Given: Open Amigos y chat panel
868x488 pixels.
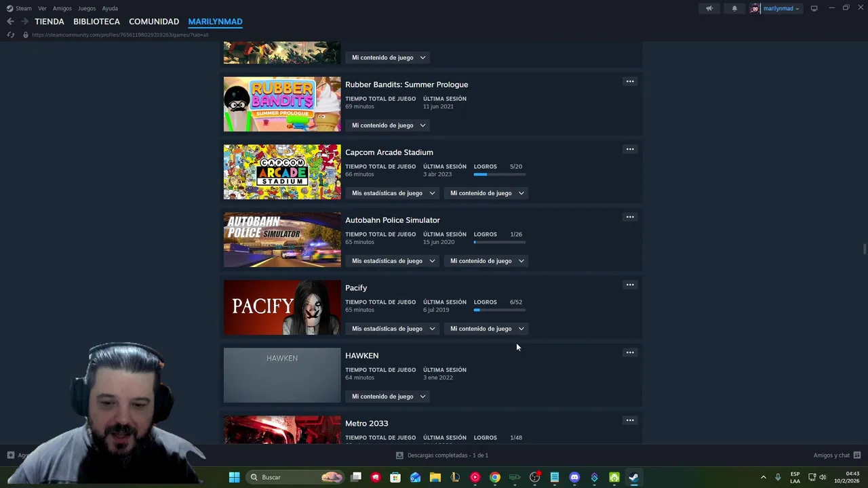Looking at the screenshot, I should (837, 455).
